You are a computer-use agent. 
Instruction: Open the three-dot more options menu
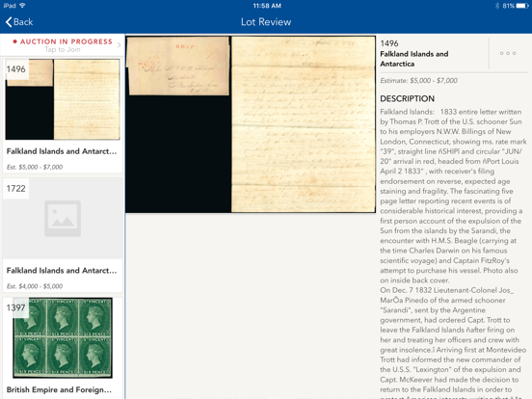(x=508, y=53)
